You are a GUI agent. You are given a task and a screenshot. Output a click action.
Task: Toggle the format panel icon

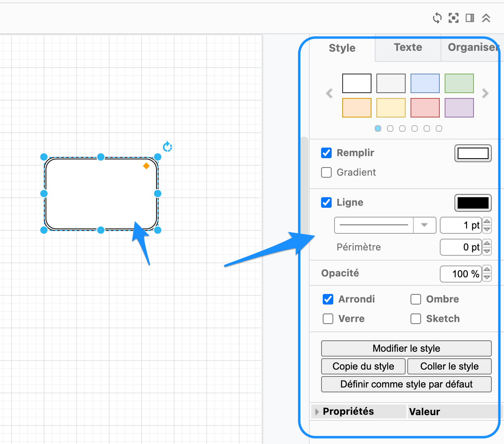pyautogui.click(x=470, y=18)
